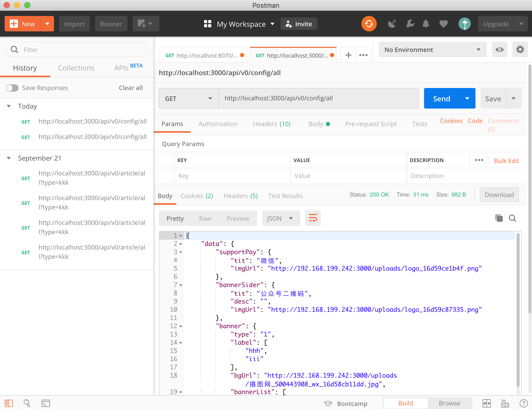This screenshot has height=409, width=532.
Task: Switch to Browse mode
Action: click(450, 403)
